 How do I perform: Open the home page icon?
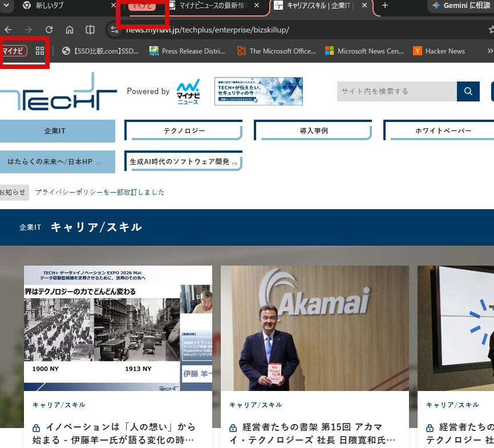70,30
